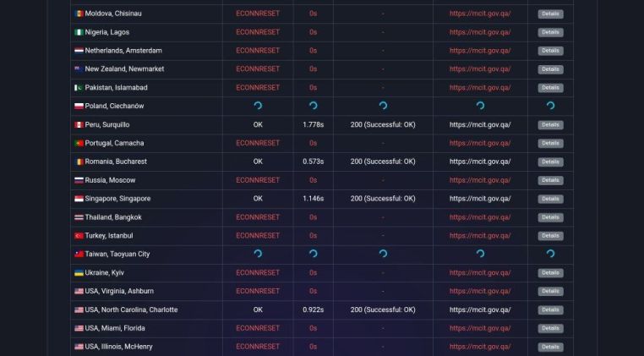
Task: Open mcit.gov.qa link in Singapore row
Action: pos(479,199)
